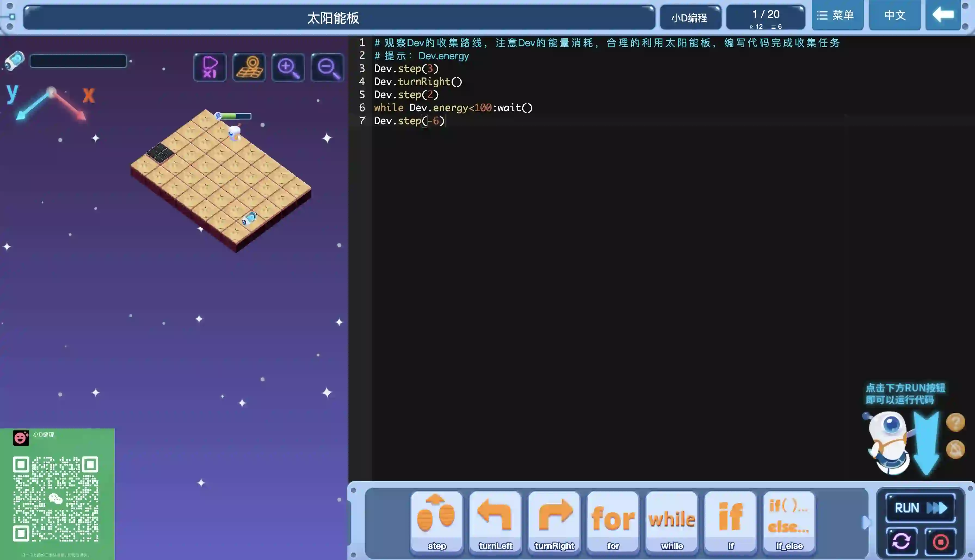
Task: Reset the level with the refresh button
Action: pyautogui.click(x=901, y=542)
